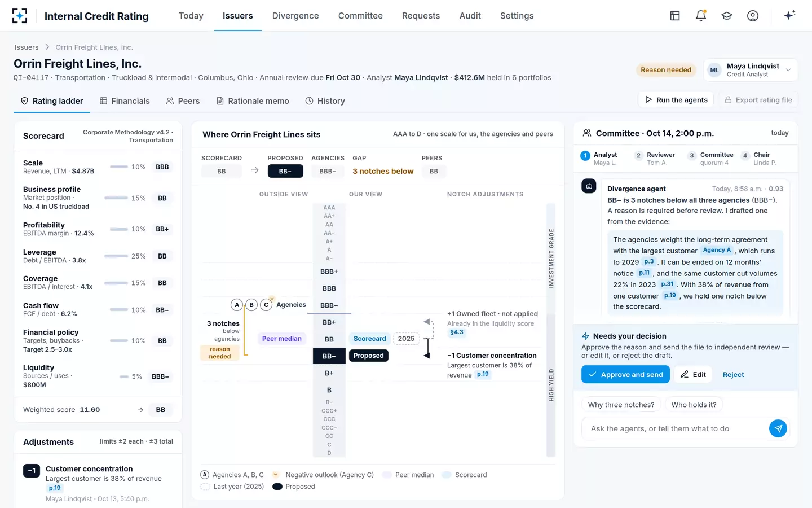Click the 'Who holds it?' suggestion chip
Image resolution: width=812 pixels, height=508 pixels.
(x=694, y=405)
